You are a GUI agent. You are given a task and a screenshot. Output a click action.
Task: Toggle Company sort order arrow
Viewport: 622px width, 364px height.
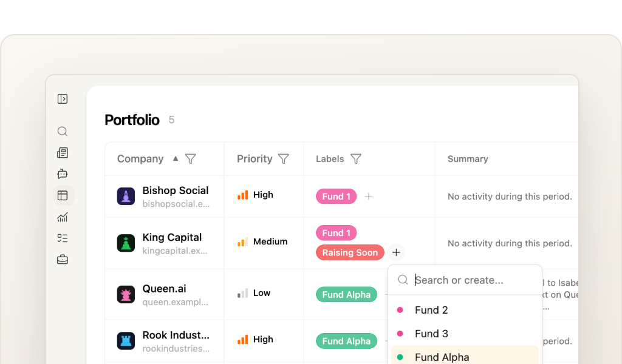(176, 158)
